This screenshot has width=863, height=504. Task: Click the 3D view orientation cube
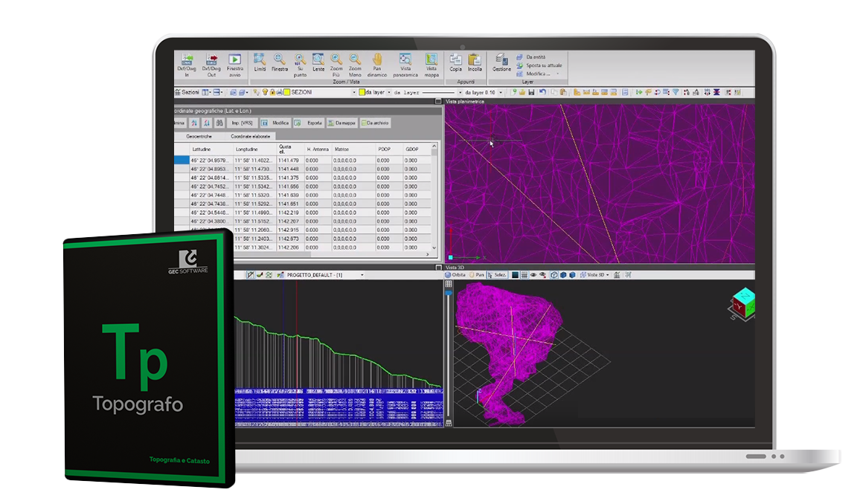[x=742, y=304]
